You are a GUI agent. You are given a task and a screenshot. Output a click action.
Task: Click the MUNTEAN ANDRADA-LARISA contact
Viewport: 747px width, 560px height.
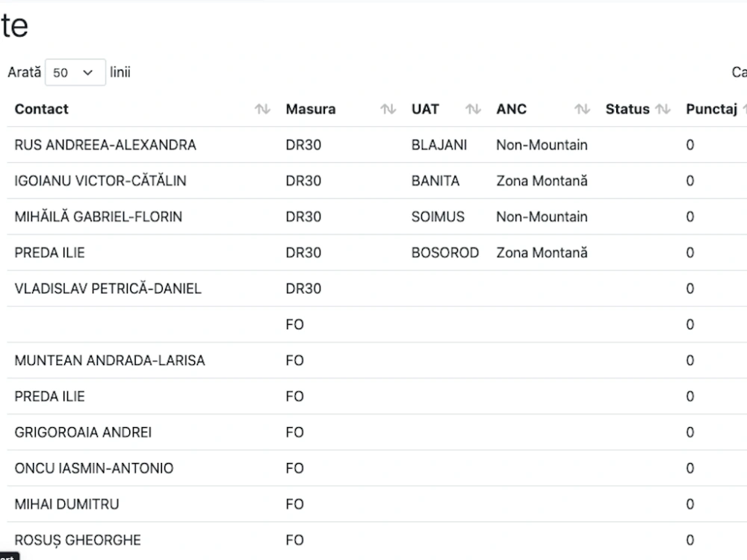coord(110,361)
